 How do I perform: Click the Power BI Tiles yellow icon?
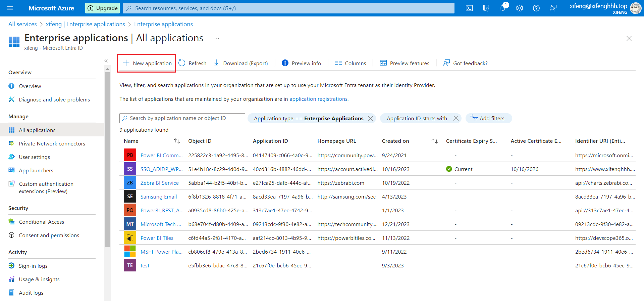pyautogui.click(x=130, y=238)
